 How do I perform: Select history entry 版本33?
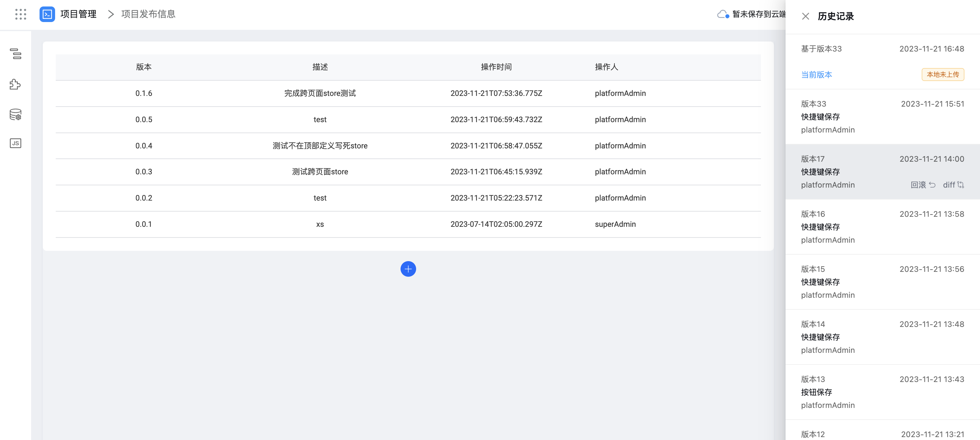pos(882,117)
